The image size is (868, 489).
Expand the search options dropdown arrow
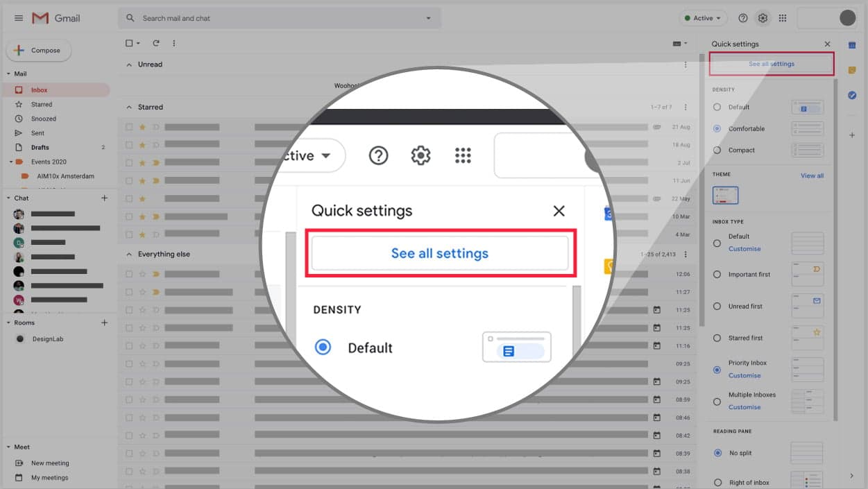[428, 18]
